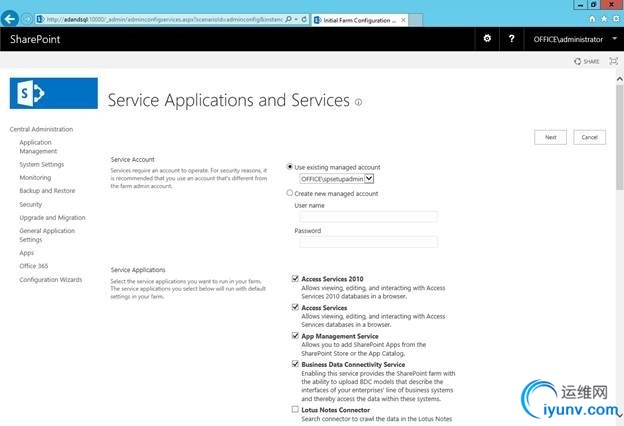The height and width of the screenshot is (426, 624).
Task: Check the Lotus Notes Connector checkbox
Action: point(295,409)
